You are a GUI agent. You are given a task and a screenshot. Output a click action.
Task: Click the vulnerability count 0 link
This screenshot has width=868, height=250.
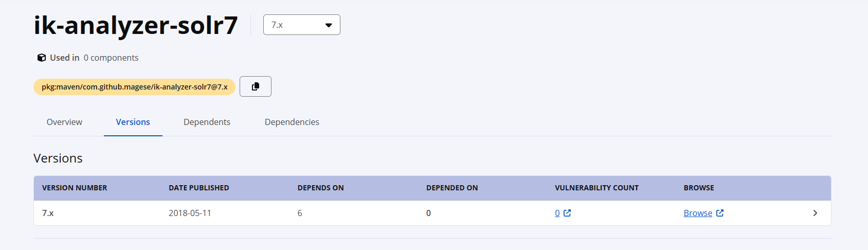click(x=557, y=213)
